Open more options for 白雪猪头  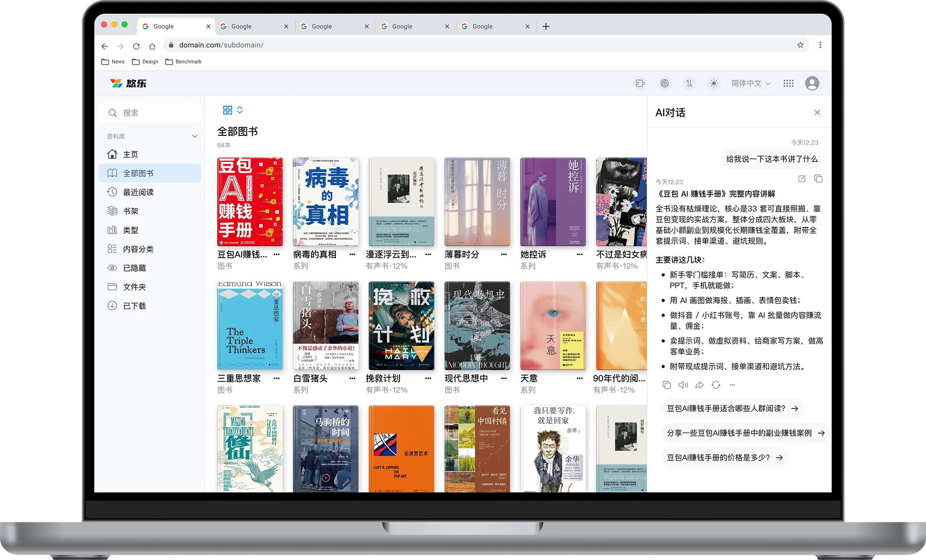coord(352,379)
